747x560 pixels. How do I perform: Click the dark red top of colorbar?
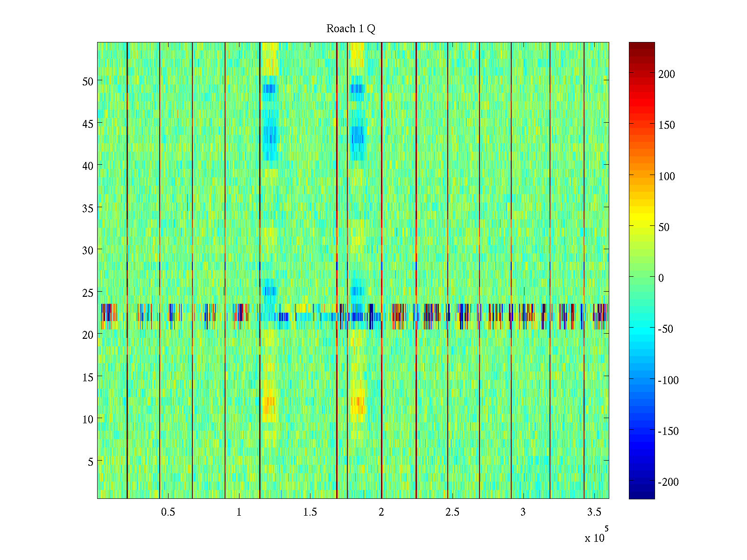641,47
